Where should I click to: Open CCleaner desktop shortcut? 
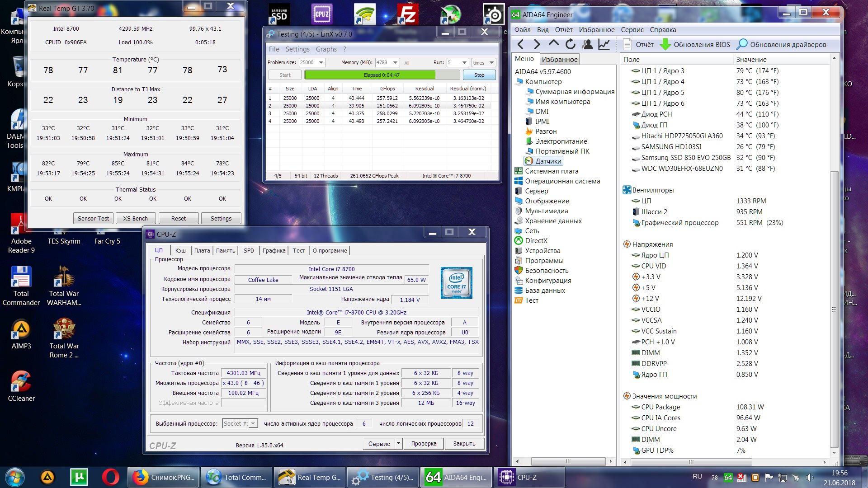coord(21,382)
